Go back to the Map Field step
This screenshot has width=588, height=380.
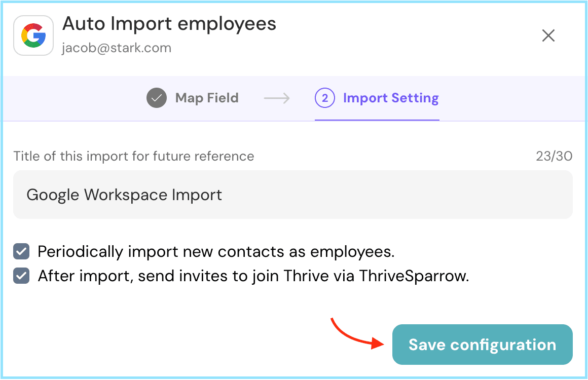click(206, 98)
